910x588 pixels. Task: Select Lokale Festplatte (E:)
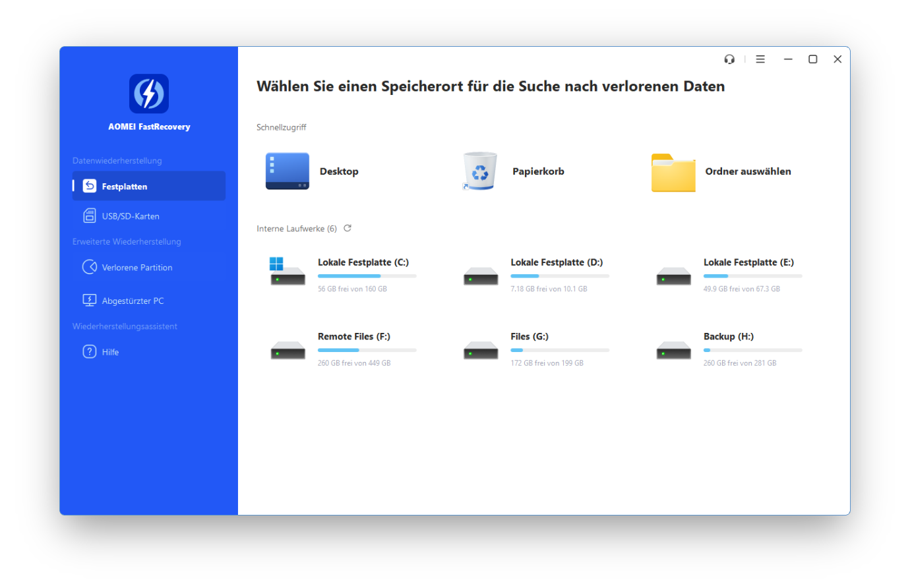pyautogui.click(x=748, y=262)
